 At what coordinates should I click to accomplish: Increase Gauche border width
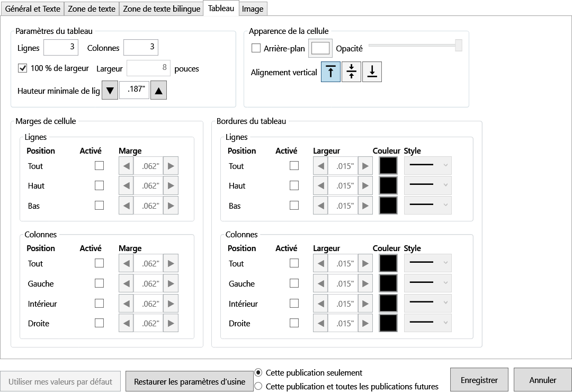pyautogui.click(x=365, y=283)
